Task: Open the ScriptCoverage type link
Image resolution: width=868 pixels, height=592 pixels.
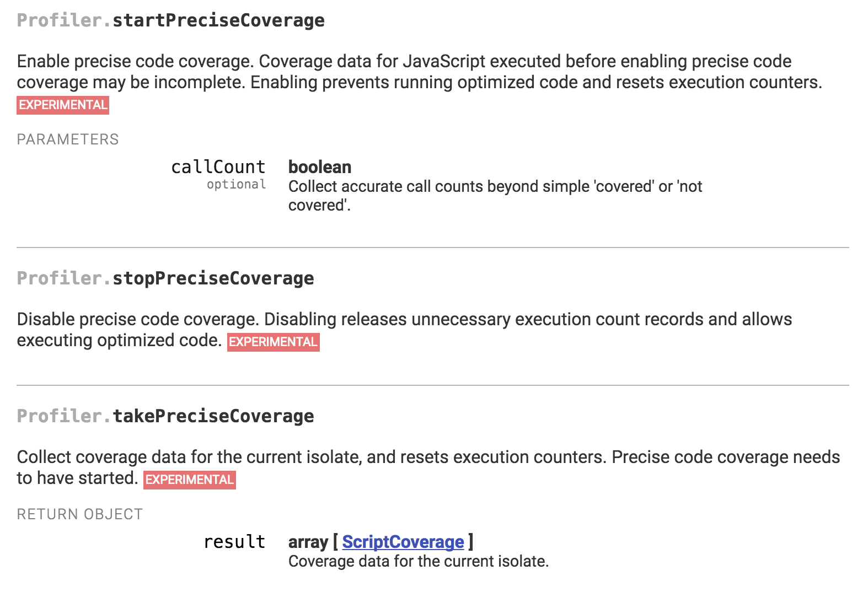Action: click(x=403, y=542)
